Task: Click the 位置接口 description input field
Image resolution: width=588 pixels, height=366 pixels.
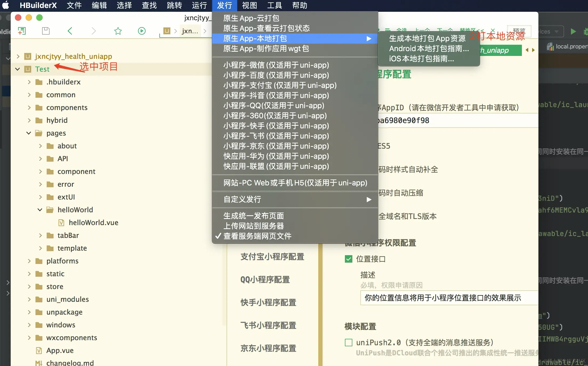Action: (449, 298)
